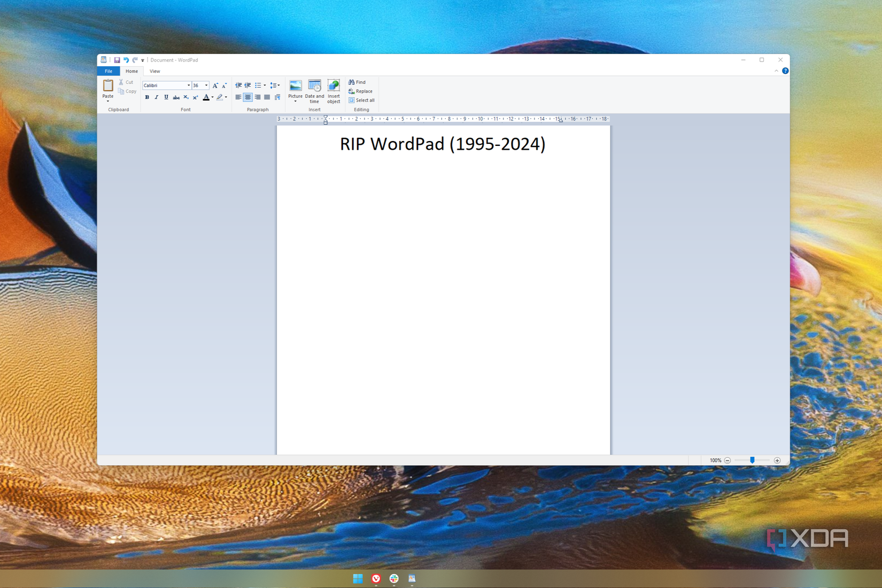
Task: Save the document via Quick Access toolbar
Action: click(x=117, y=60)
